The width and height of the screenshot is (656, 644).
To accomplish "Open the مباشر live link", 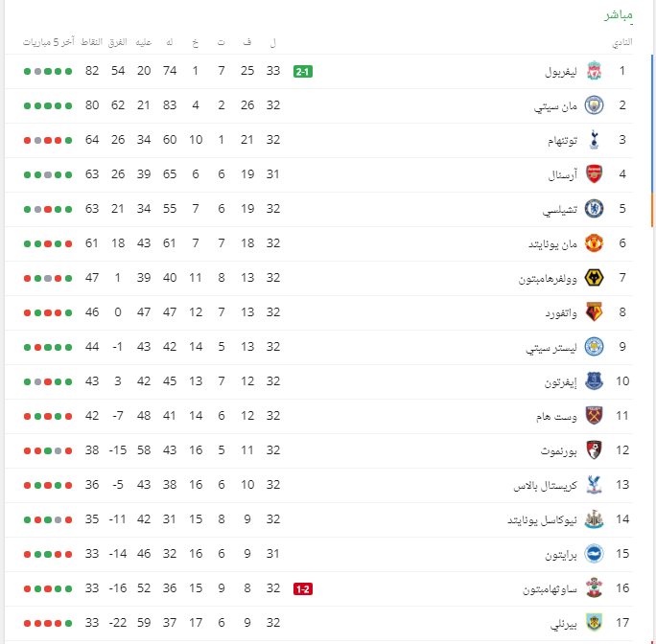I will [619, 15].
